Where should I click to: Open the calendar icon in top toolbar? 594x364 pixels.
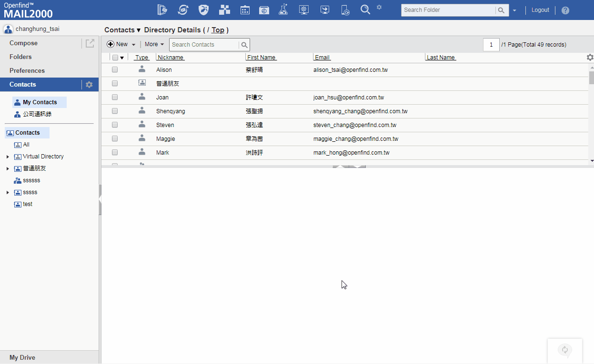[x=245, y=10]
